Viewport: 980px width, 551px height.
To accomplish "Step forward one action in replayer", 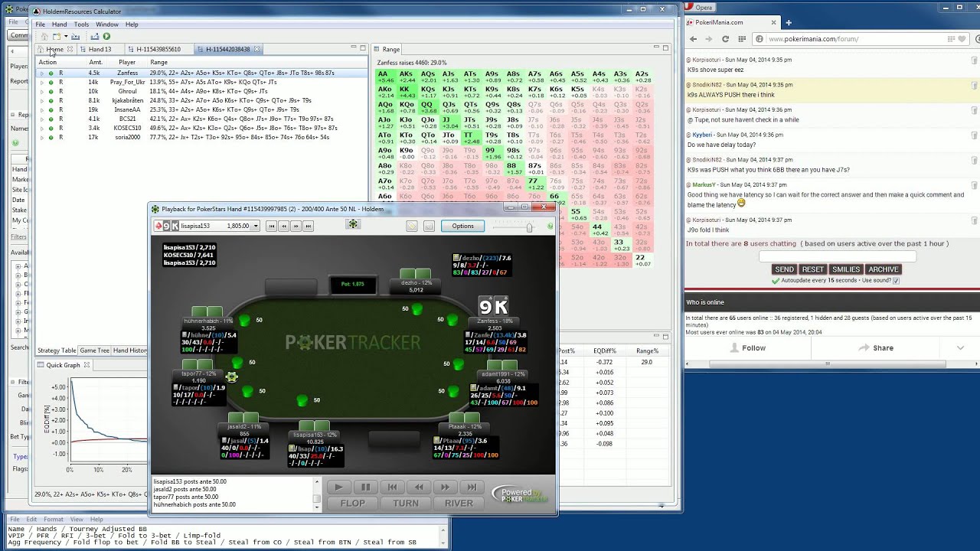I will point(445,487).
